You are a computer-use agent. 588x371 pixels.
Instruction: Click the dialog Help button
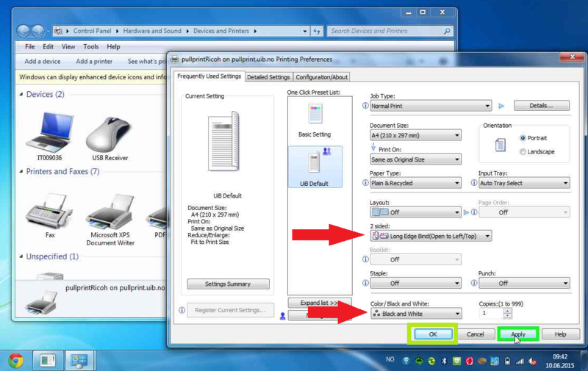point(560,334)
